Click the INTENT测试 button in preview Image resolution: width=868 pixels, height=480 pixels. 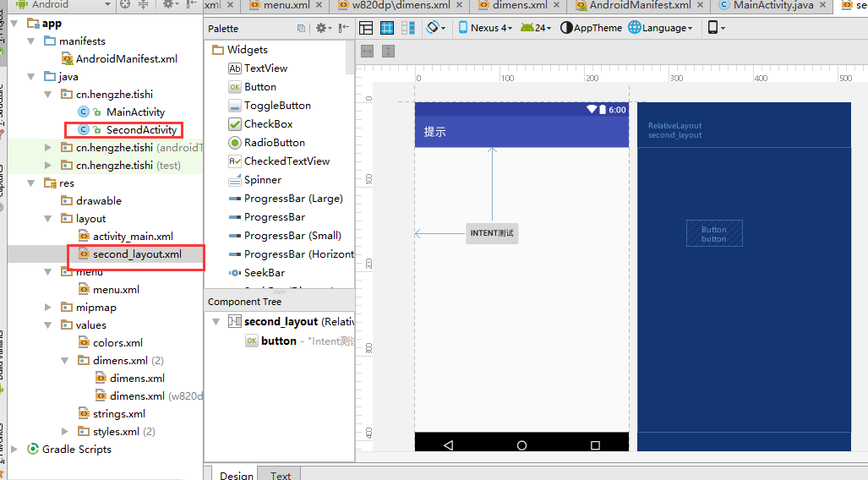click(492, 233)
